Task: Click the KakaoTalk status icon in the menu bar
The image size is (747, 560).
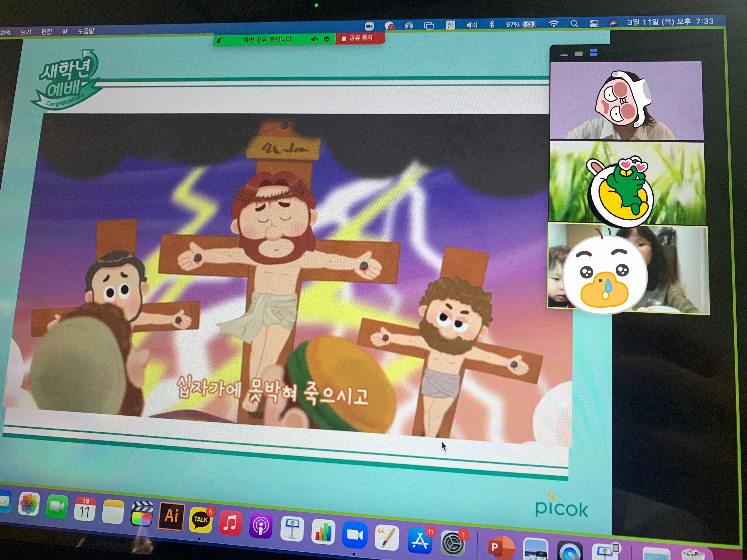Action: coord(389,26)
